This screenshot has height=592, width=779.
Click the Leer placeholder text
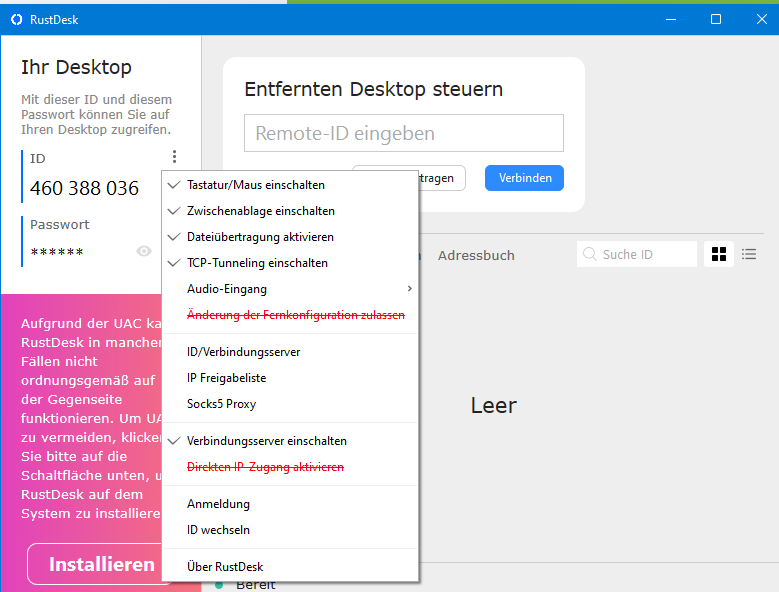point(493,405)
